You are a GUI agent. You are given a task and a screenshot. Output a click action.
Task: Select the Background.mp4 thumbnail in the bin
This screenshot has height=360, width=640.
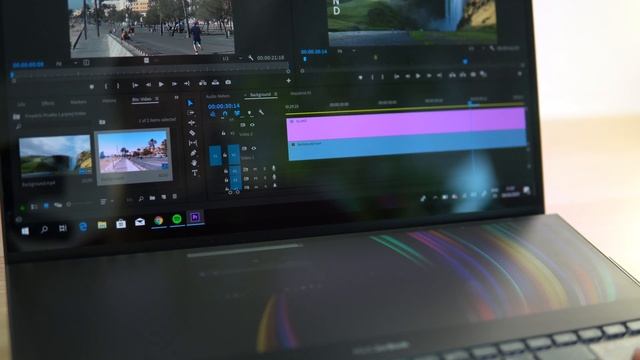coord(55,156)
